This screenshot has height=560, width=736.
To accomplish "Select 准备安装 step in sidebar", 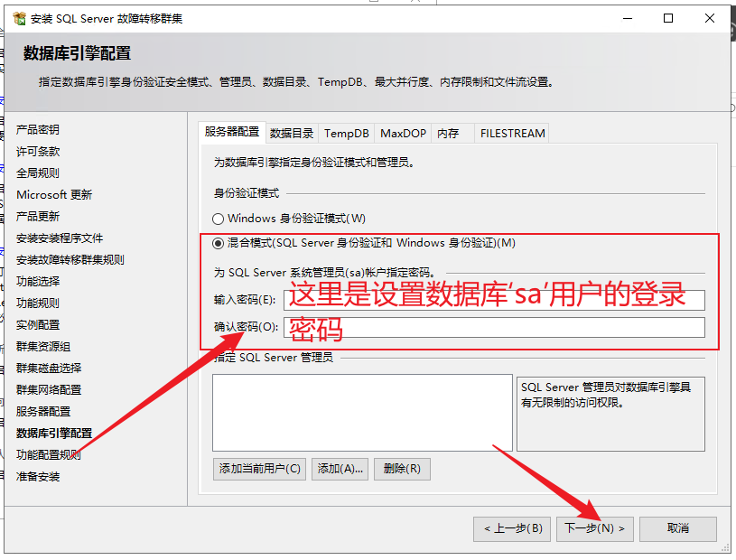I will tap(38, 477).
